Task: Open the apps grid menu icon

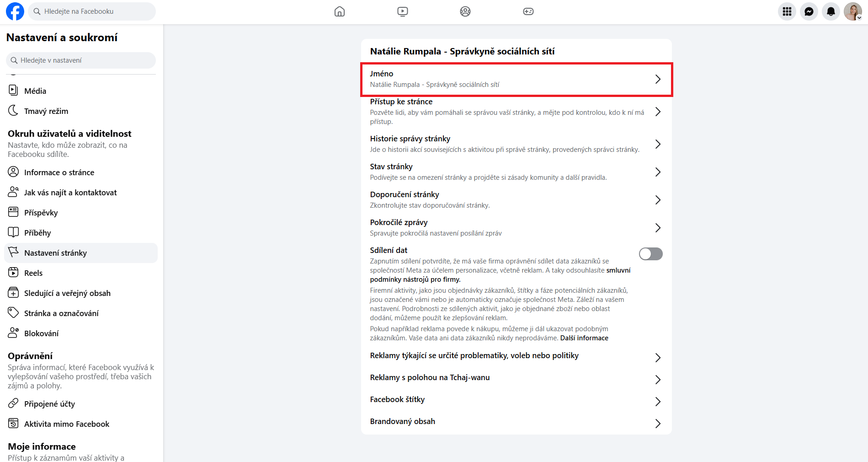Action: point(787,11)
